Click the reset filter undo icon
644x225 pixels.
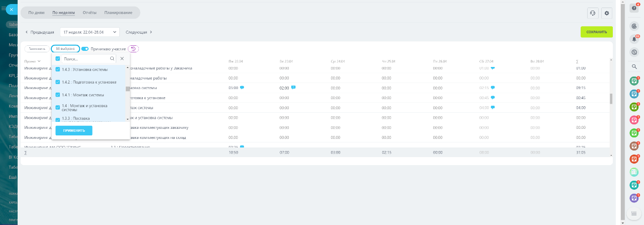click(133, 49)
